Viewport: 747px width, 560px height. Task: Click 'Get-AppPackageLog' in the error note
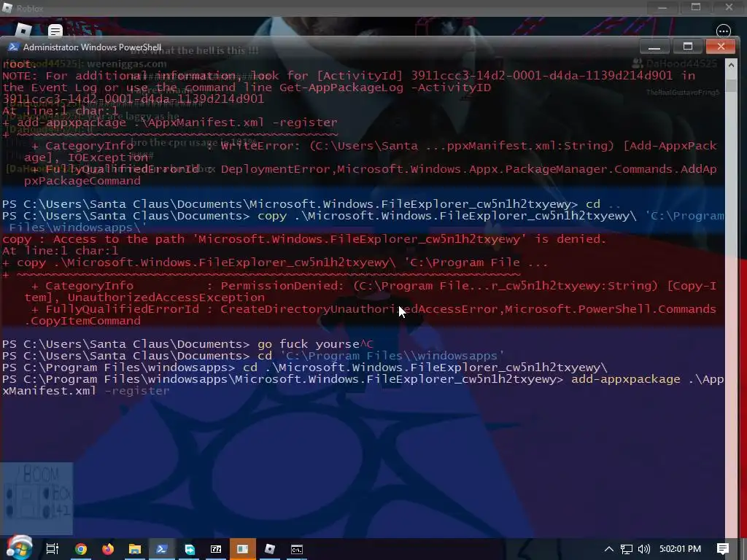341,87
